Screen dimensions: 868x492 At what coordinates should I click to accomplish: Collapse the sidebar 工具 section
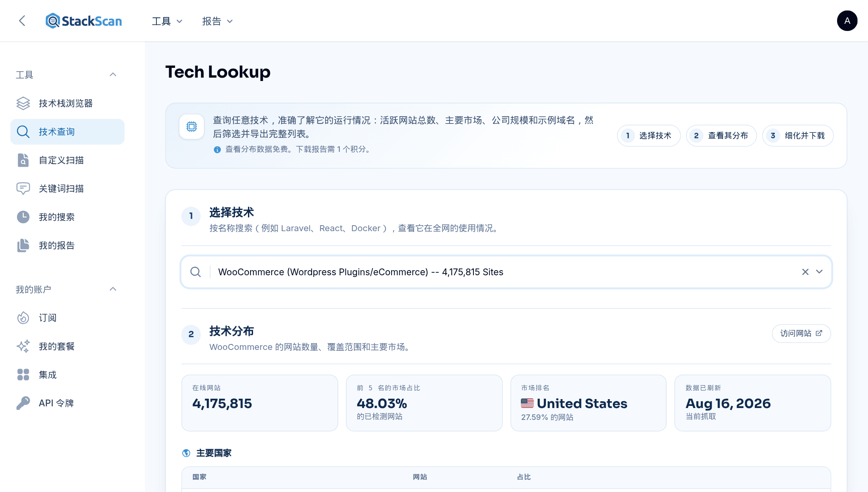[113, 75]
